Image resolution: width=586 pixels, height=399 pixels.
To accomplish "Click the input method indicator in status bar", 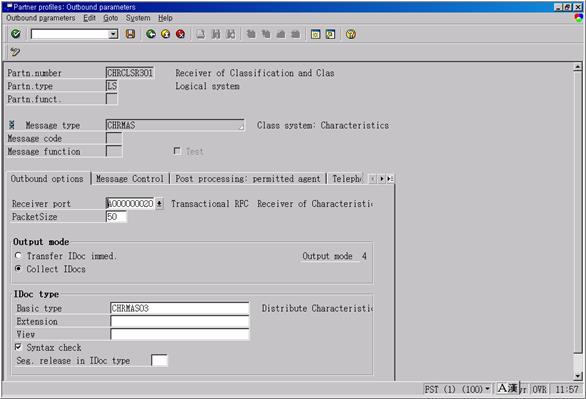I will tap(507, 389).
